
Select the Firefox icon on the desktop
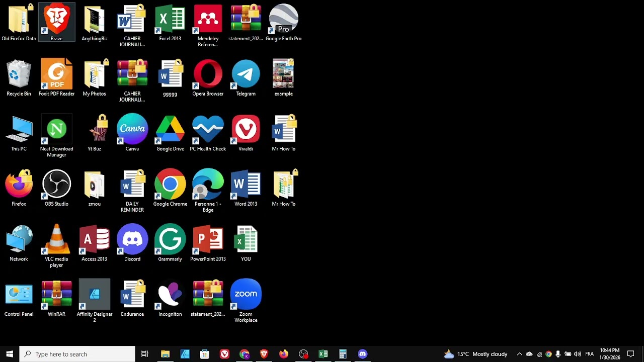(x=19, y=189)
